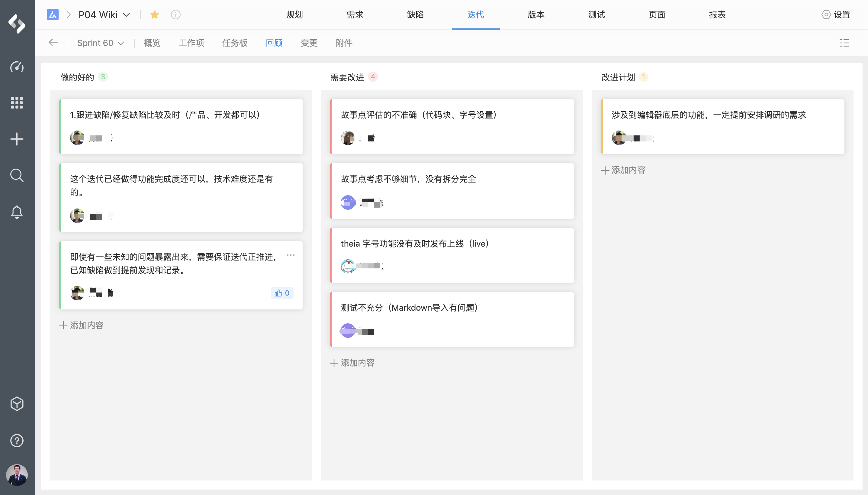Image resolution: width=868 pixels, height=495 pixels.
Task: Toggle the favorite star for P04 Wiki
Action: [x=155, y=15]
